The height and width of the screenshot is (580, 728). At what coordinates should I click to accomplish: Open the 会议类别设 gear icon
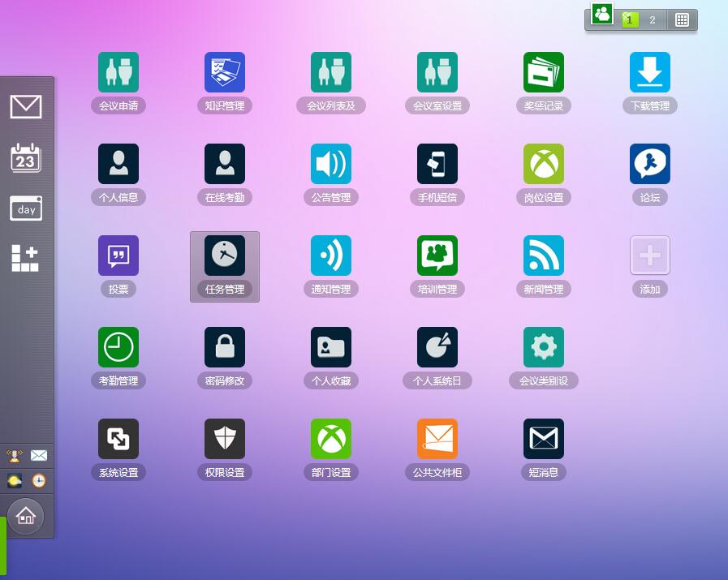pyautogui.click(x=544, y=347)
